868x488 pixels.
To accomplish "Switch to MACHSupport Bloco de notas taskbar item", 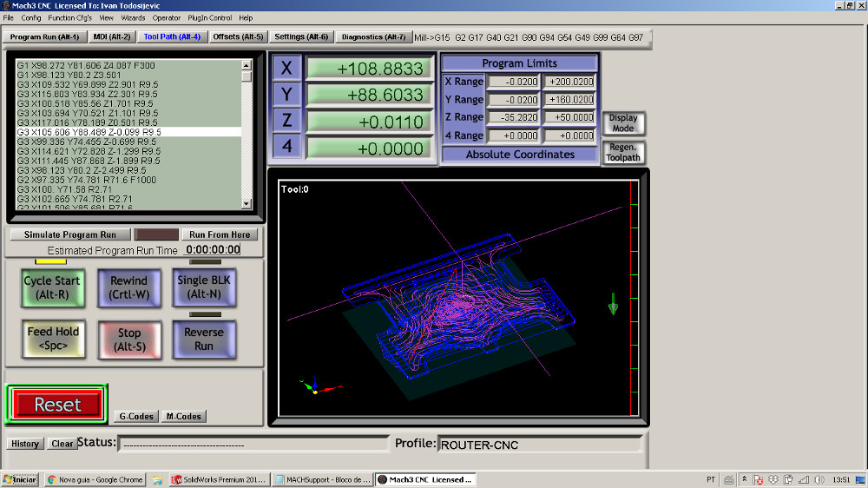I will pyautogui.click(x=323, y=479).
